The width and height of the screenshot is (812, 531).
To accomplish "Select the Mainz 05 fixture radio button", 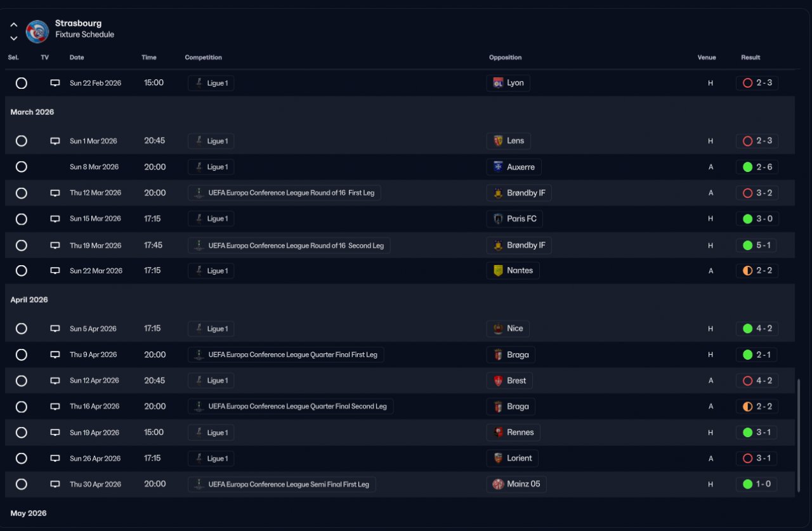I will 22,484.
